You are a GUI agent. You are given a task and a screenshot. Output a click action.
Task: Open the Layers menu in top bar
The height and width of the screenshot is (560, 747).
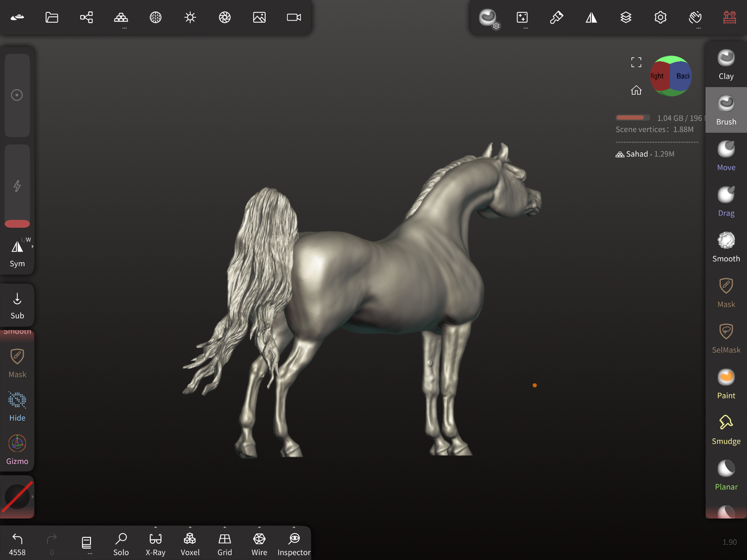tap(626, 18)
